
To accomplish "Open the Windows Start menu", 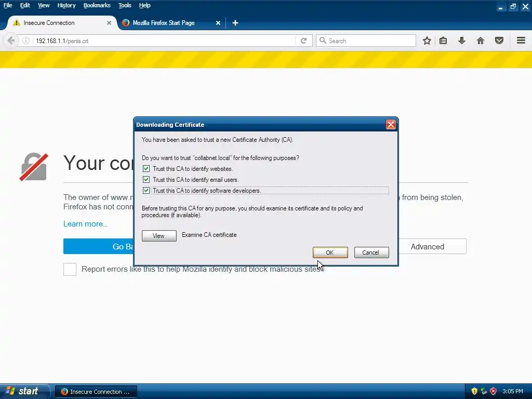I will click(24, 391).
